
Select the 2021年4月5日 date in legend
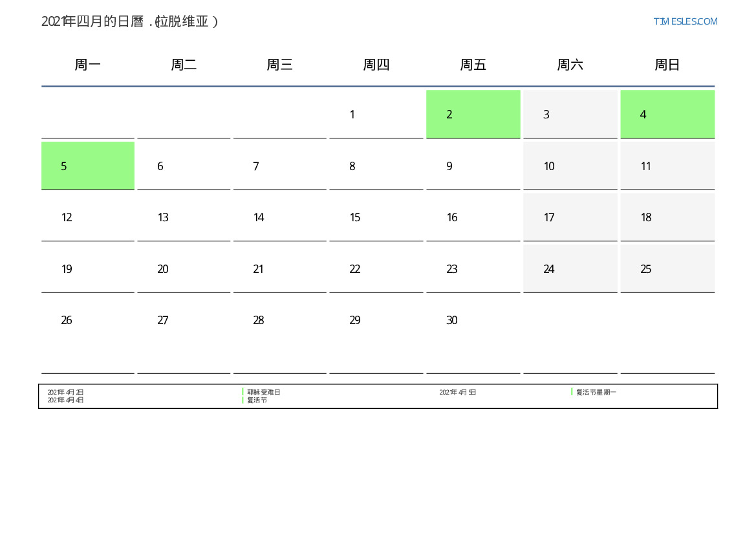point(458,392)
